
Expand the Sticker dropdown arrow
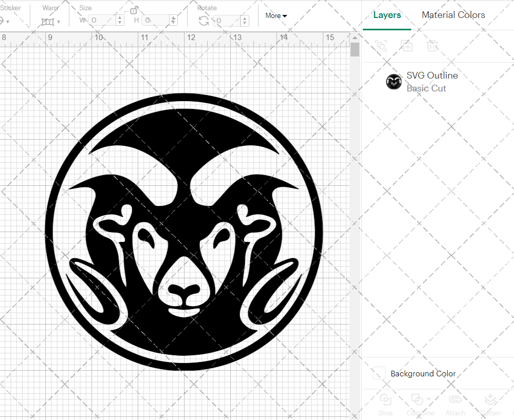[x=8, y=22]
